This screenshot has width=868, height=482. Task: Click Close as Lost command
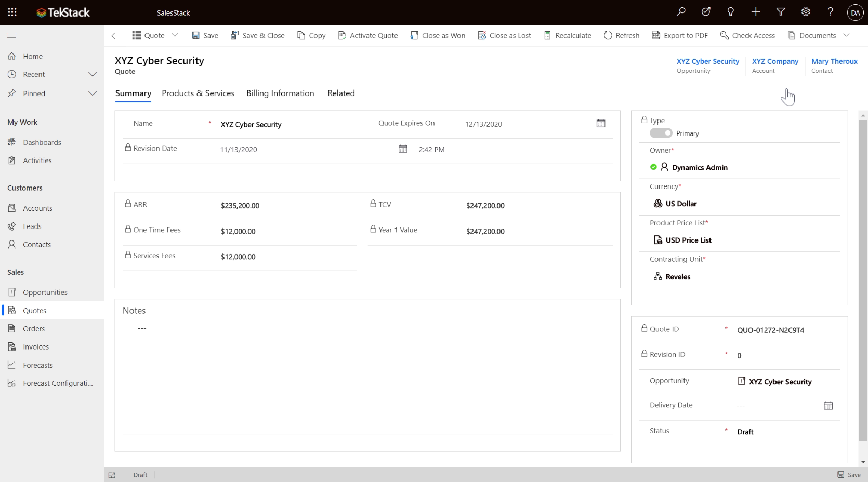point(505,35)
